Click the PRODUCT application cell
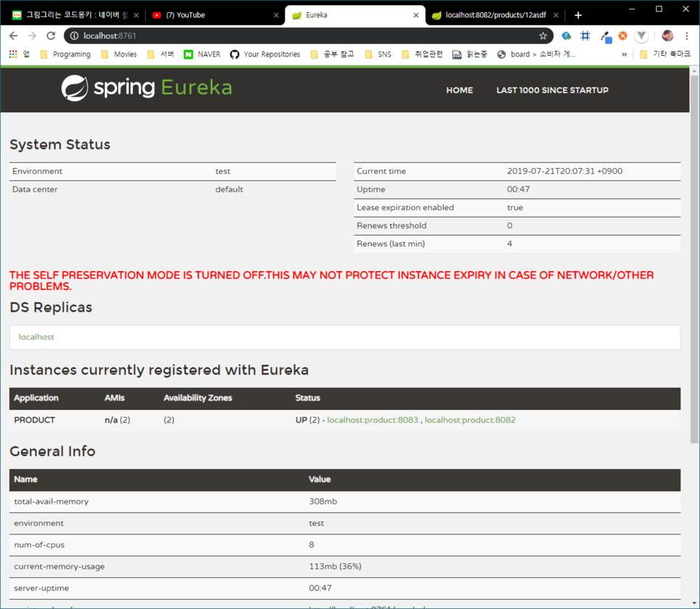 (34, 420)
